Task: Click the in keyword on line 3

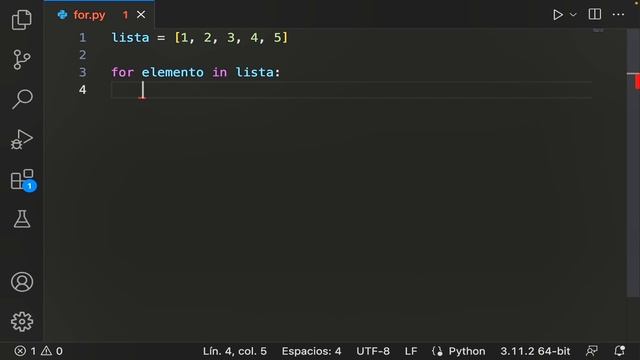Action: [220, 72]
